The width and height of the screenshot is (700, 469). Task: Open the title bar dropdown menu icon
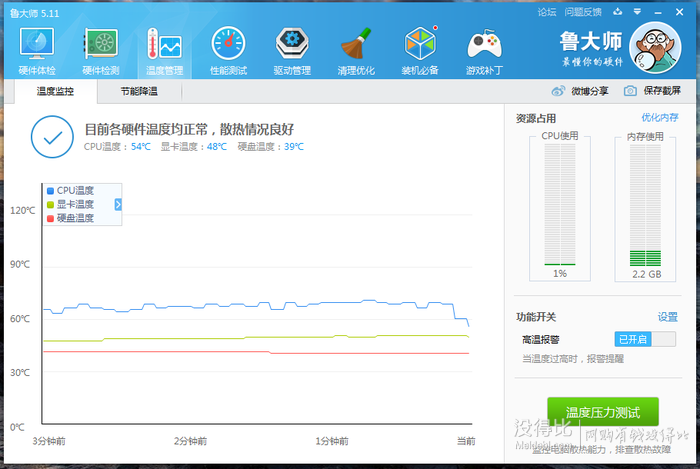pos(638,12)
